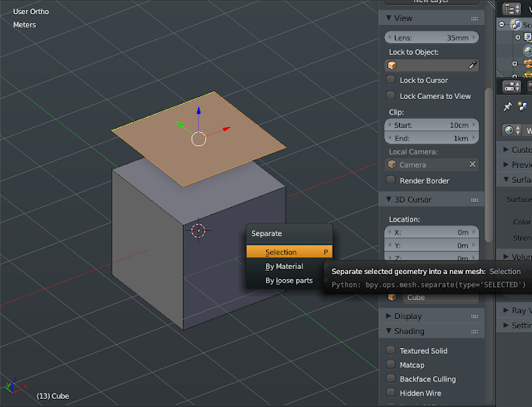This screenshot has width=532, height=407.
Task: Enable Backface Culling
Action: pos(391,379)
